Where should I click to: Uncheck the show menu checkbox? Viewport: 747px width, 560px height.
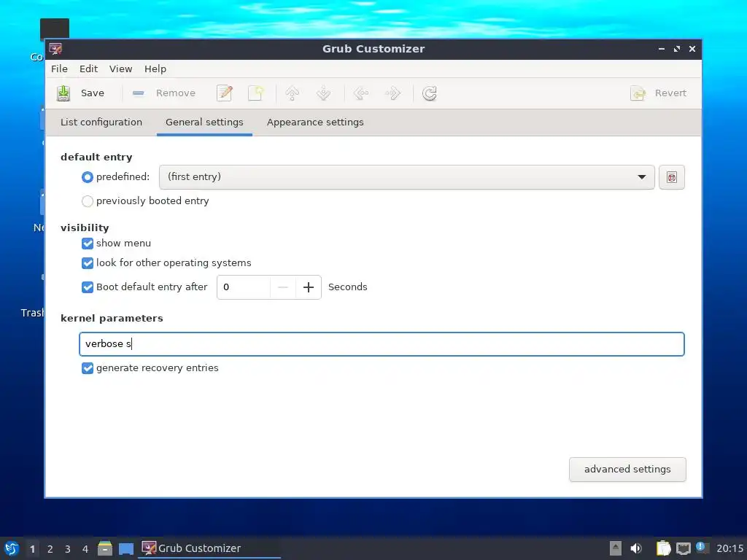88,244
